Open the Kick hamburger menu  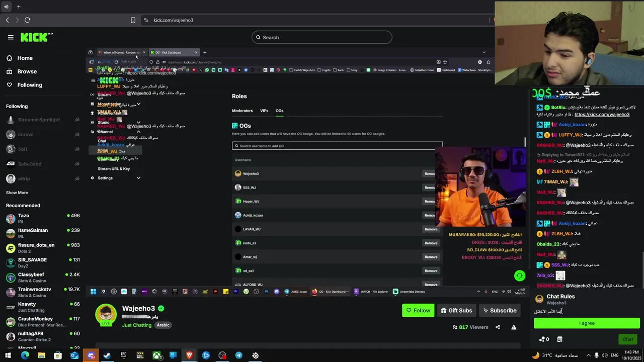coord(11,37)
